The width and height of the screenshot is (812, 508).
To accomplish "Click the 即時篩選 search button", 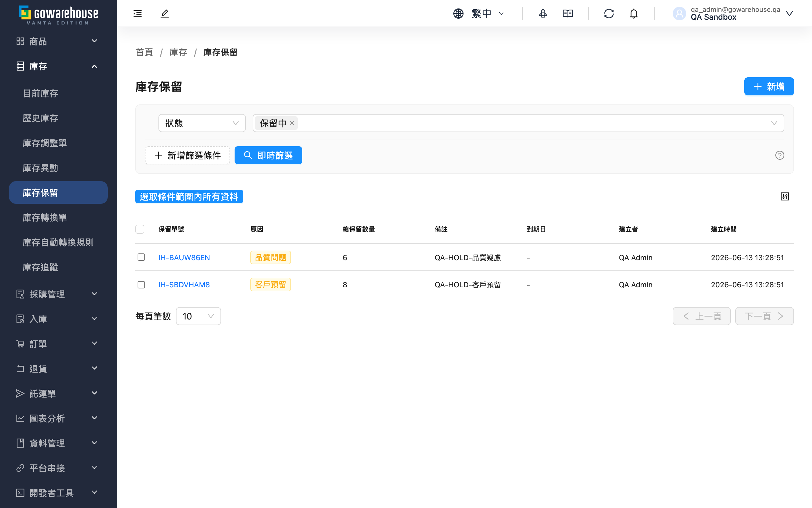I will [x=268, y=155].
